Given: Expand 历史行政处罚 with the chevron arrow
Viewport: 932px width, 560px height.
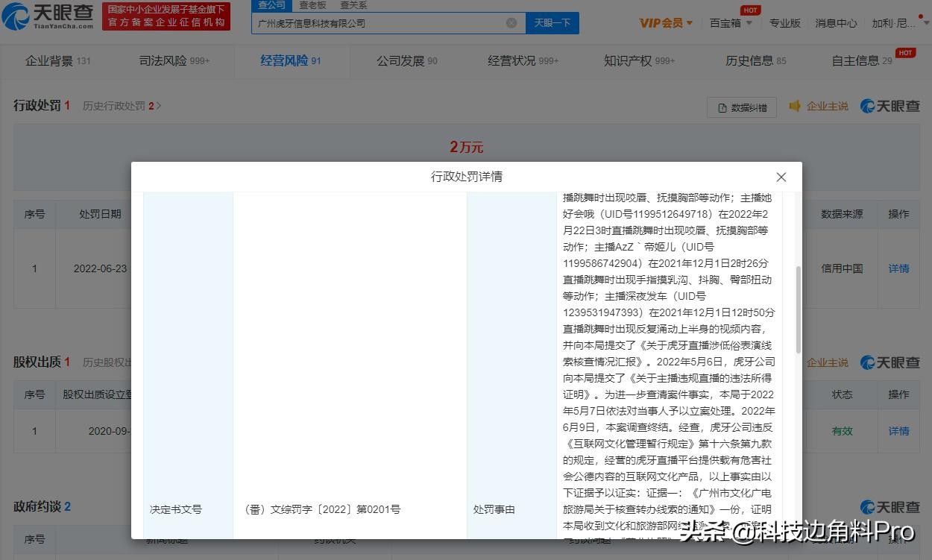Looking at the screenshot, I should click(158, 106).
